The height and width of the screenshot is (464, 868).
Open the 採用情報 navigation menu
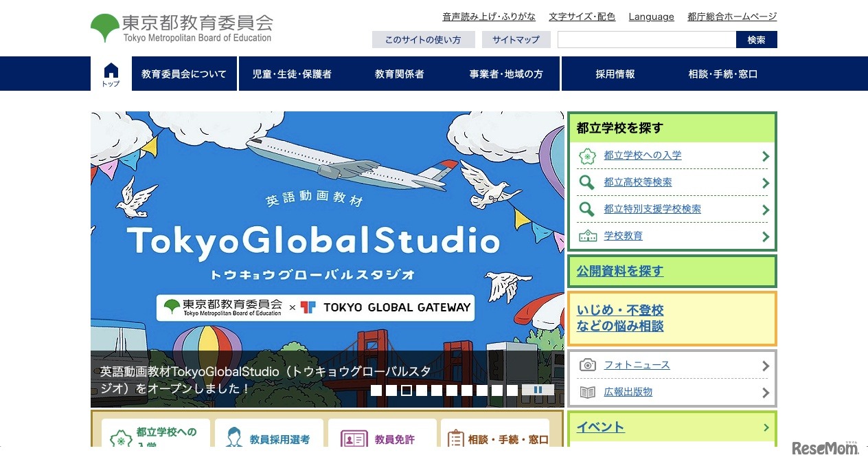tap(615, 74)
